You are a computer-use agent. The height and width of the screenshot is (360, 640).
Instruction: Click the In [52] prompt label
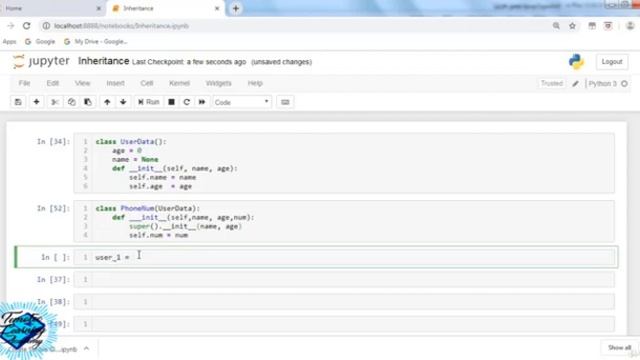click(53, 209)
